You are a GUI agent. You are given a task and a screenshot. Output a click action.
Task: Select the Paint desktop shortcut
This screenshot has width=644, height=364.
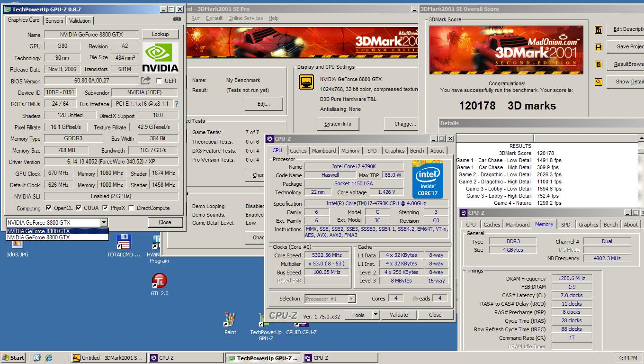[x=230, y=323]
